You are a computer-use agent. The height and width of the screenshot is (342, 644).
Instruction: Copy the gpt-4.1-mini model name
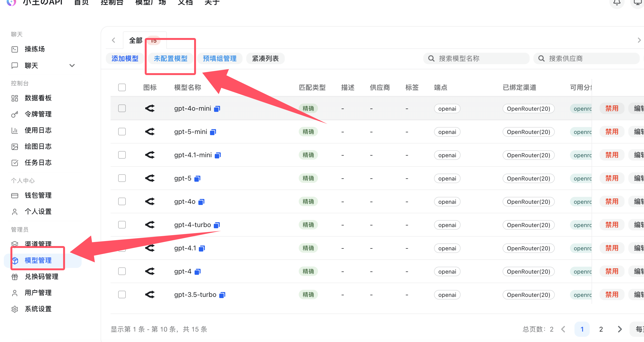218,155
